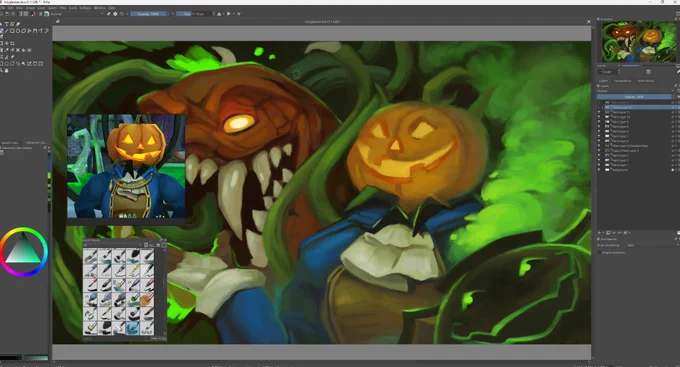The height and width of the screenshot is (367, 680).
Task: Select the Ellipse shape tool
Action: [18, 31]
